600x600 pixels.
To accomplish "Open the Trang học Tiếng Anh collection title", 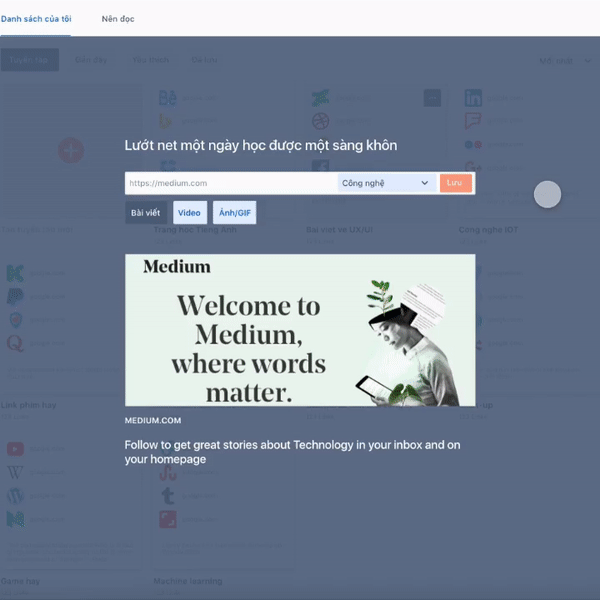I will [x=195, y=230].
